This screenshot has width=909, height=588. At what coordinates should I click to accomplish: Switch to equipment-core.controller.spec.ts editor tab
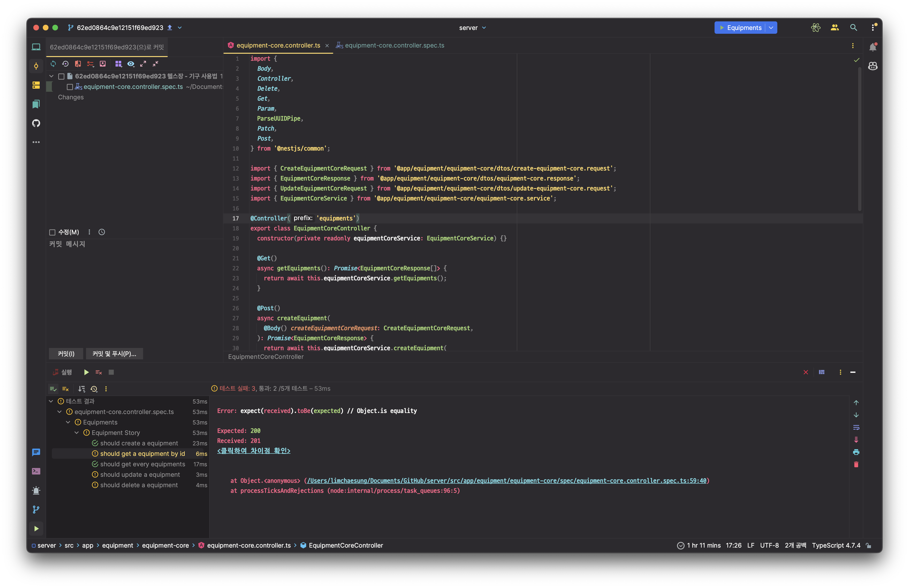(394, 45)
